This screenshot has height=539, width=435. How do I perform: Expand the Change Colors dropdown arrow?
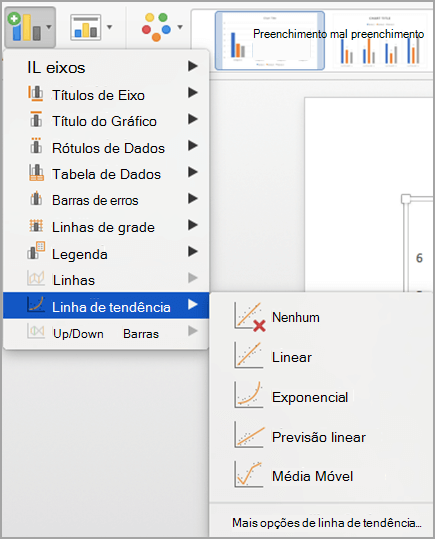[x=180, y=27]
